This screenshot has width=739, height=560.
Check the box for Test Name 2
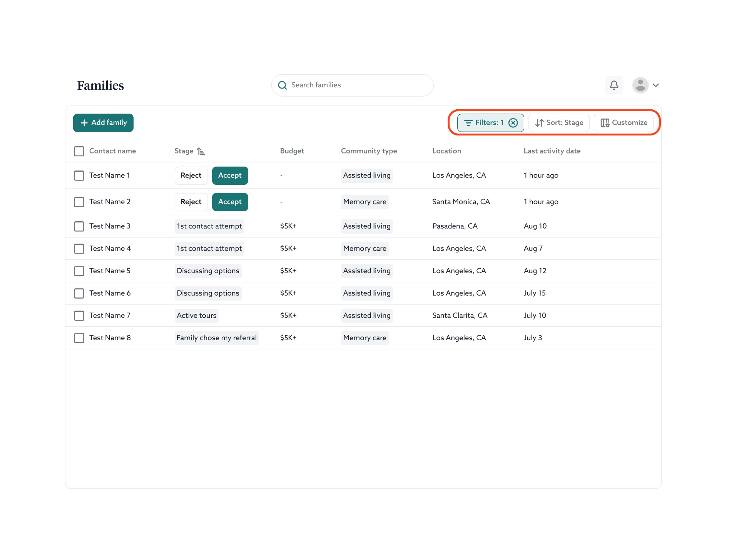tap(79, 202)
